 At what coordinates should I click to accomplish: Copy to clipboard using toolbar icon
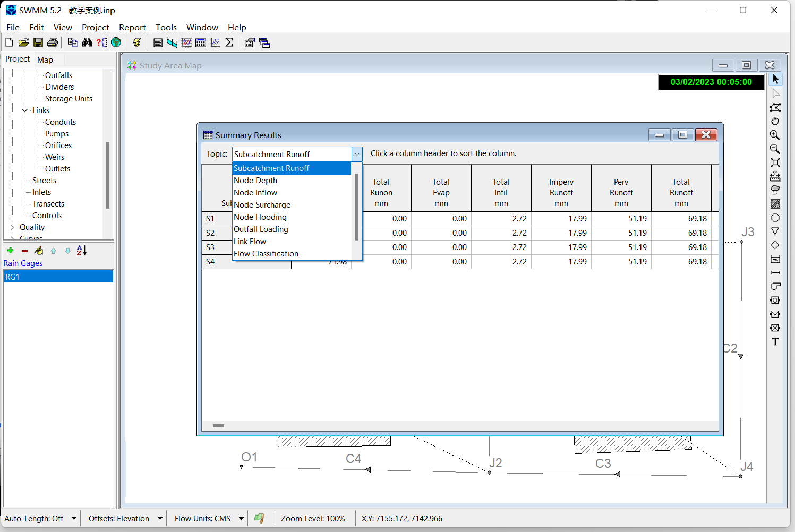click(73, 42)
